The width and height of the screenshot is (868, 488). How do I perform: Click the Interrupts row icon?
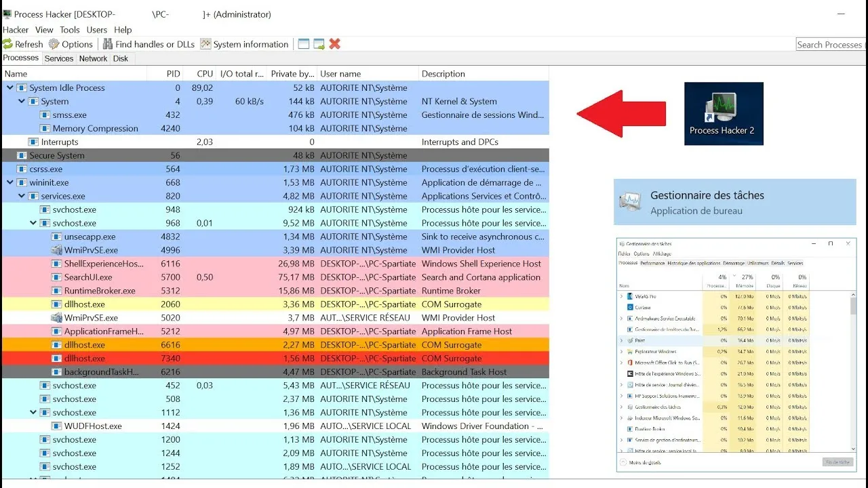coord(34,142)
